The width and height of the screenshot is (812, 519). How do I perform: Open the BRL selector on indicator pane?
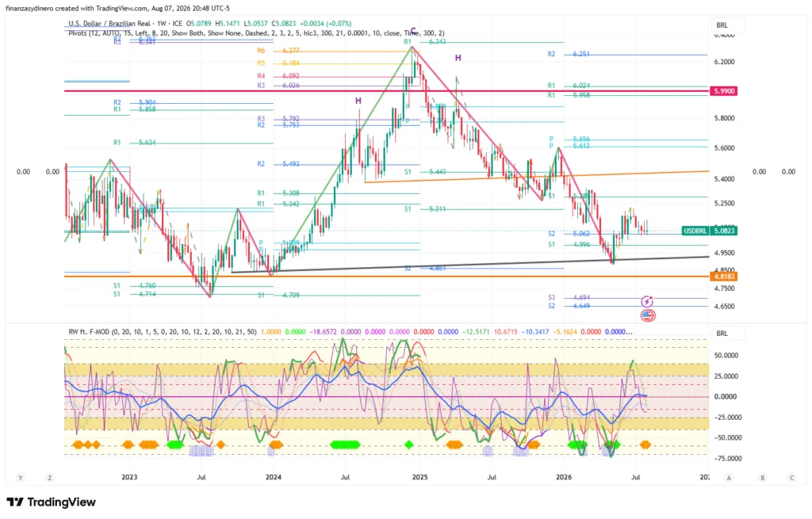click(728, 334)
